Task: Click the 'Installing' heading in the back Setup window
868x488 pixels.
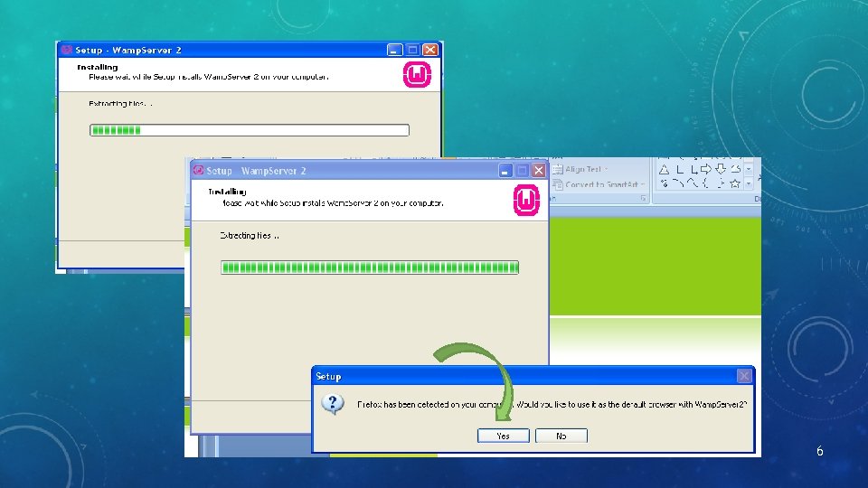Action: tap(98, 67)
